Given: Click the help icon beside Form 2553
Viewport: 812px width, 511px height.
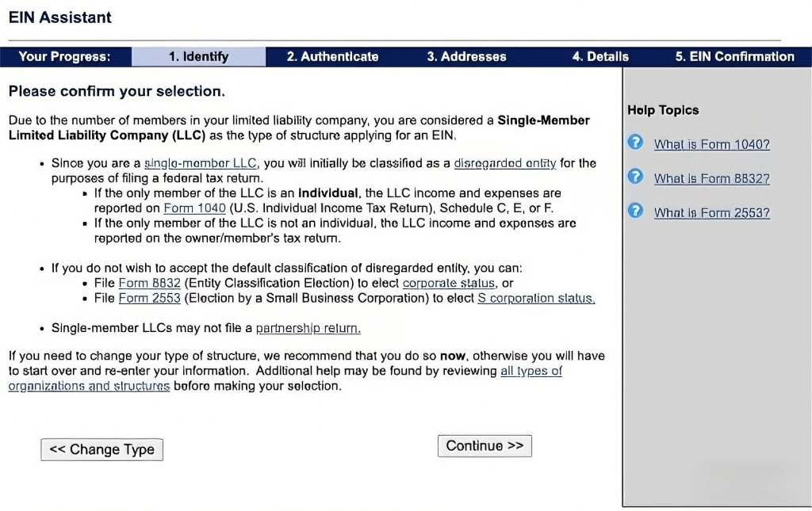Looking at the screenshot, I should pyautogui.click(x=635, y=211).
